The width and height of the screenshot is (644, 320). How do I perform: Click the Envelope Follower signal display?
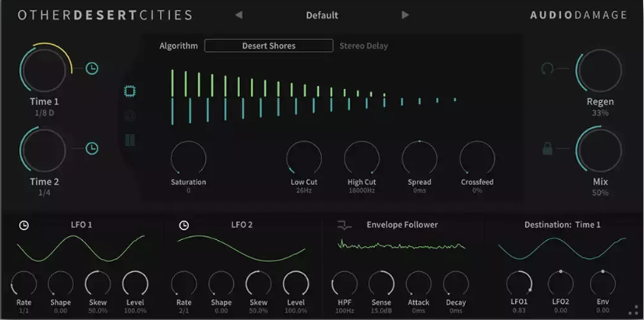[x=402, y=245]
